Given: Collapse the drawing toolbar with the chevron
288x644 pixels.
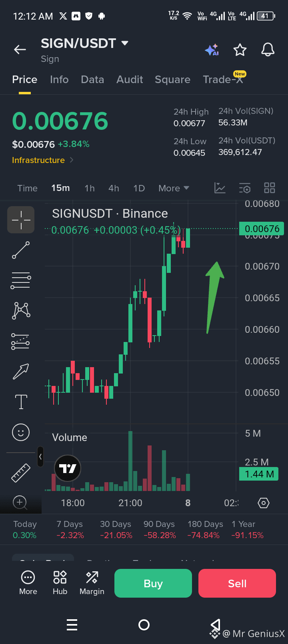Looking at the screenshot, I should coord(40,457).
